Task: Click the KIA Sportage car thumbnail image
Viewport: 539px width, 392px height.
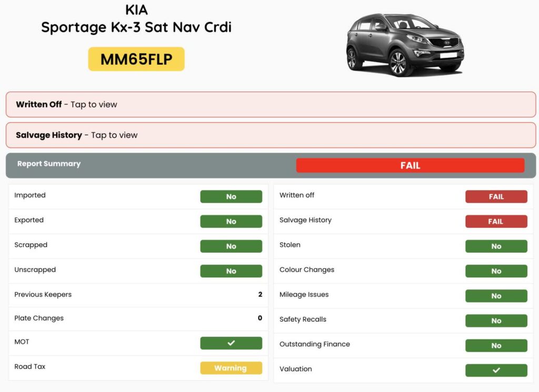Action: tap(405, 45)
